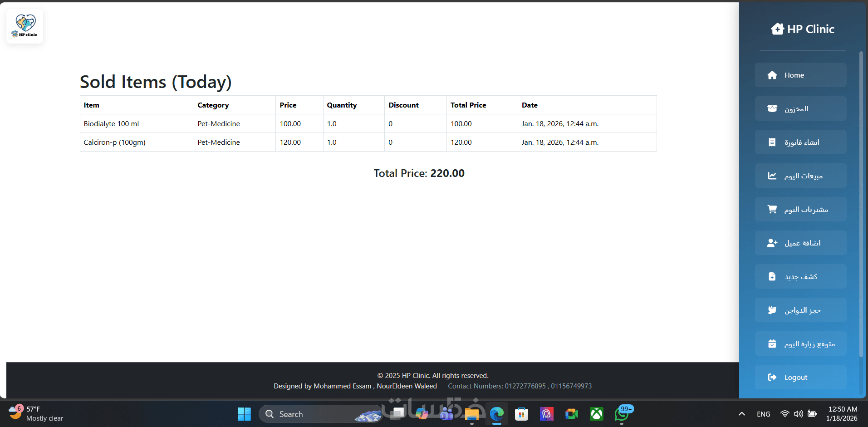Open مبيعات اليوم chart icon

pyautogui.click(x=772, y=176)
